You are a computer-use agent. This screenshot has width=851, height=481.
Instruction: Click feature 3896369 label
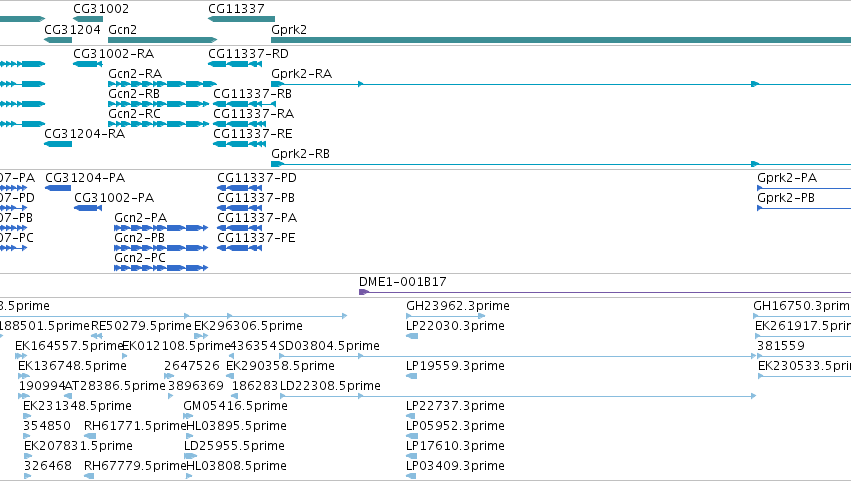(196, 386)
